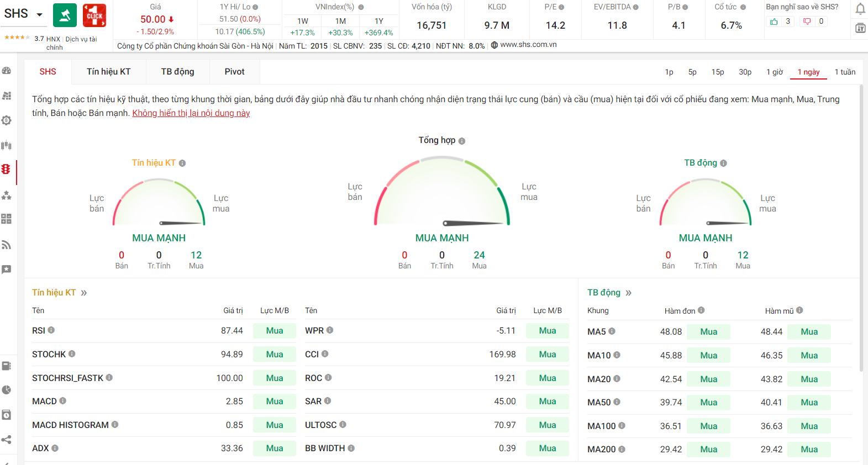The image size is (868, 465).
Task: Open the pie chart sidebar icon
Action: tap(7, 390)
